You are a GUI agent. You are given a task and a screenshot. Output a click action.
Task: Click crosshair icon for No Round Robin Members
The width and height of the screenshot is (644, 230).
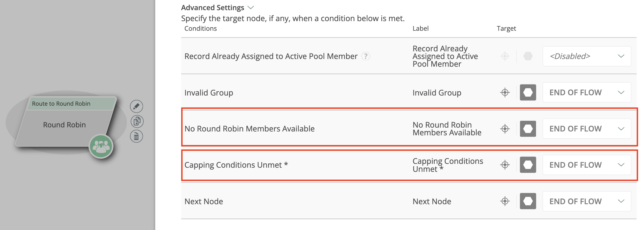pos(505,129)
